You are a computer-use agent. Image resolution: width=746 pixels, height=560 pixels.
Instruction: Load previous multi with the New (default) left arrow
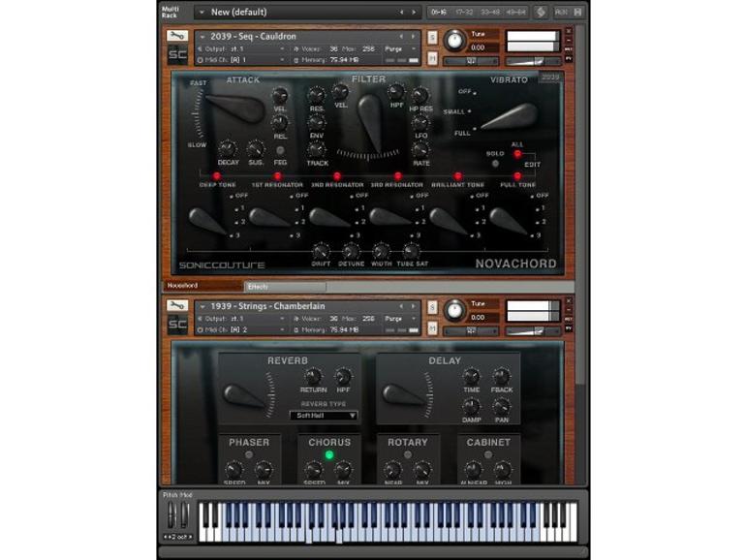point(401,13)
